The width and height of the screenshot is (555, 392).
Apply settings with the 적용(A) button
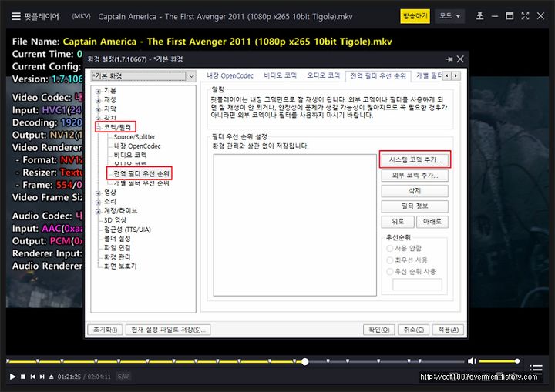[x=448, y=330]
